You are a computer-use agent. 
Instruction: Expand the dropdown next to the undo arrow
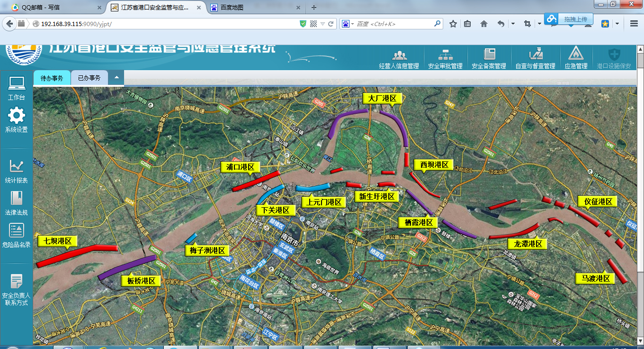[x=513, y=24]
